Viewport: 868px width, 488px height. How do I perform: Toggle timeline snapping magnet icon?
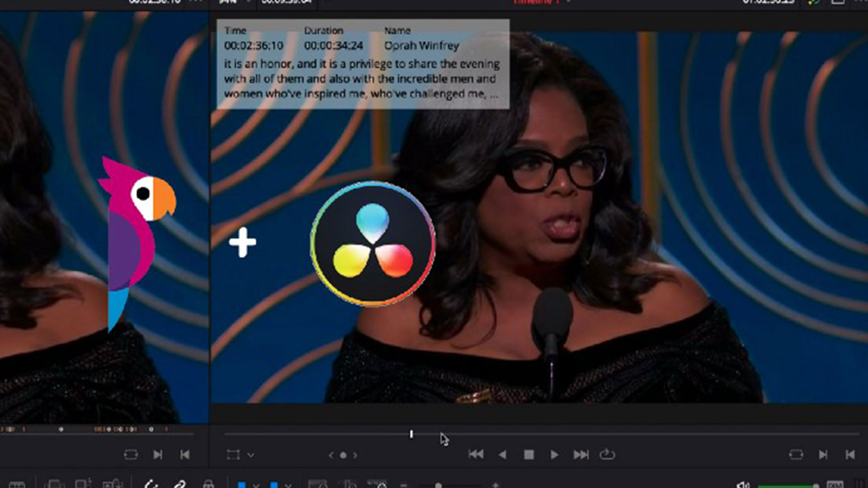(x=151, y=484)
